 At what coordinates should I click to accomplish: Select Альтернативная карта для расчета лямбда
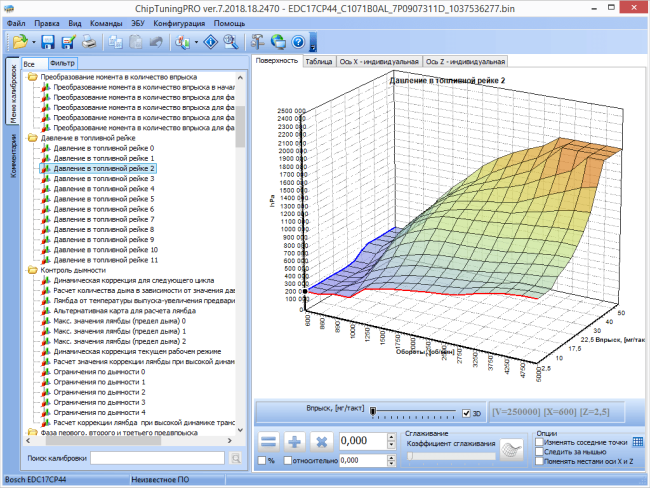pyautogui.click(x=125, y=311)
